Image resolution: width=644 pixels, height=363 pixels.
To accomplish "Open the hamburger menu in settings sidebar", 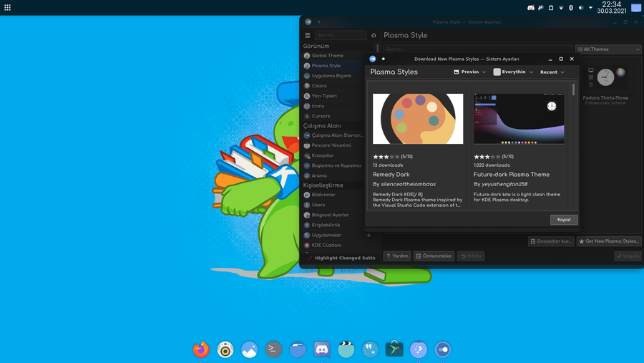I will tap(308, 35).
